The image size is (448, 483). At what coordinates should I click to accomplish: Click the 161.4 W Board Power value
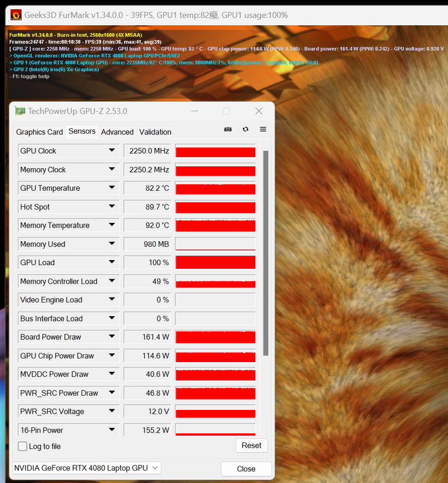click(x=147, y=337)
